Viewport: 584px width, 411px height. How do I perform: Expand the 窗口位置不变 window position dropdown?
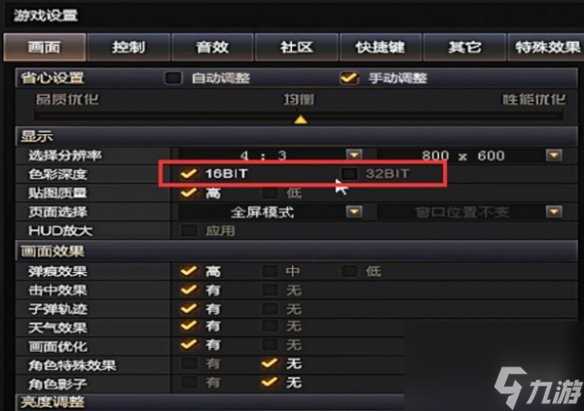point(554,212)
